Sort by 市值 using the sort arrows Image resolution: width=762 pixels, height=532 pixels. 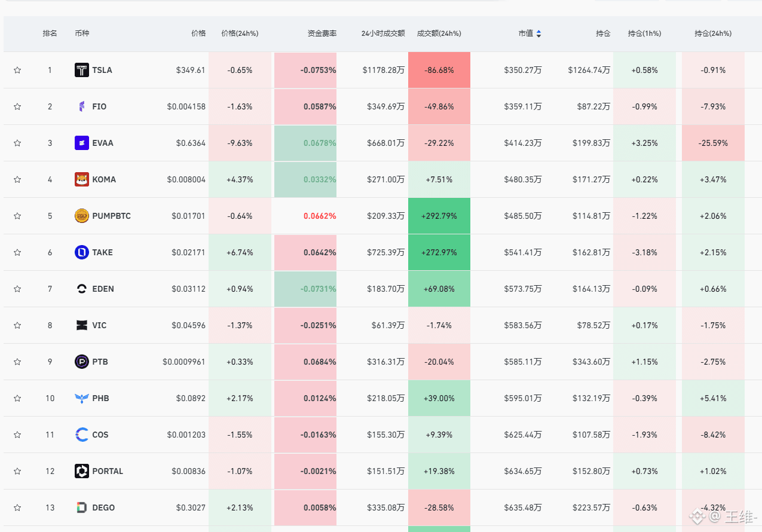[x=538, y=33]
